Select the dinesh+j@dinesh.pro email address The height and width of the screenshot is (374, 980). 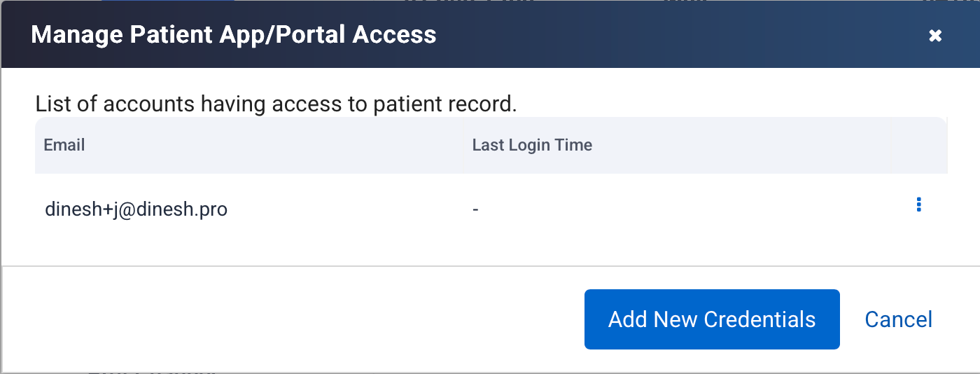coord(136,209)
